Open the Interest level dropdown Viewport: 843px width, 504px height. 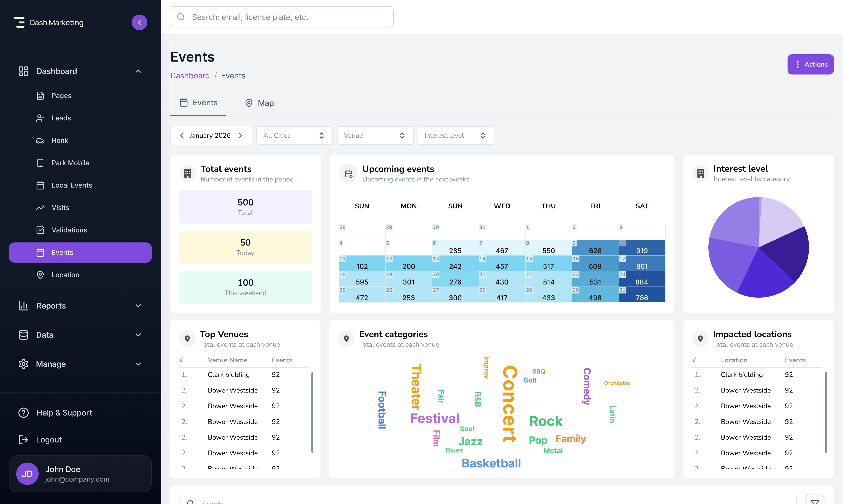pos(455,135)
